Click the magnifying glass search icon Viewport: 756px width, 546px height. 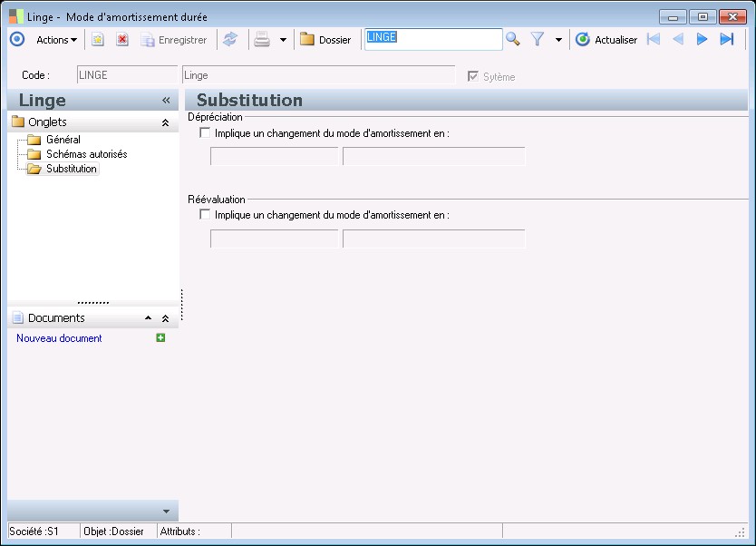(513, 39)
